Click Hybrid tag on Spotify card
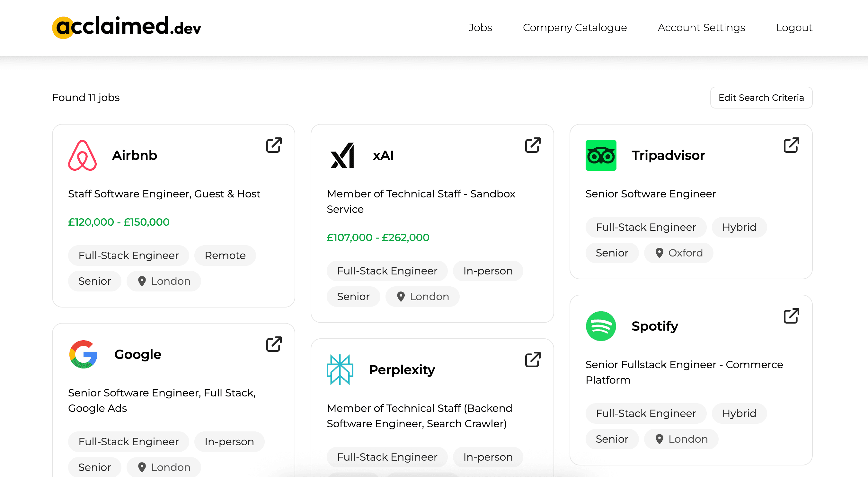Image resolution: width=868 pixels, height=477 pixels. click(x=739, y=413)
